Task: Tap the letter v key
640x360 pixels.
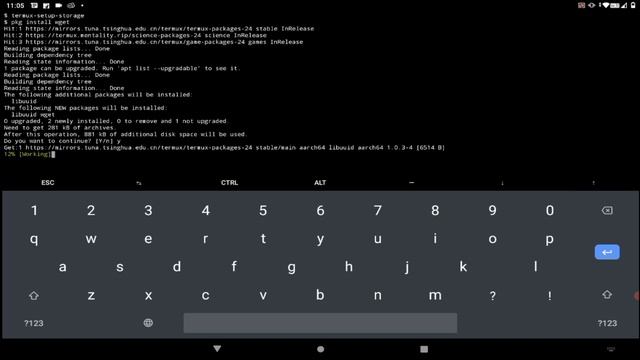Action: point(263,295)
